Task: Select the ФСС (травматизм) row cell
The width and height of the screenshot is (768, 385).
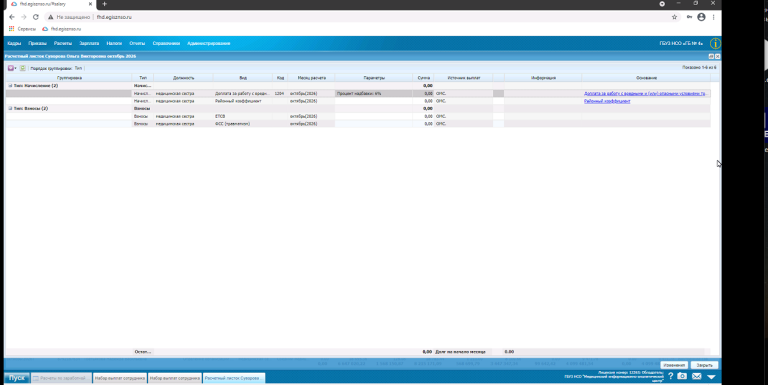Action: [x=243, y=124]
